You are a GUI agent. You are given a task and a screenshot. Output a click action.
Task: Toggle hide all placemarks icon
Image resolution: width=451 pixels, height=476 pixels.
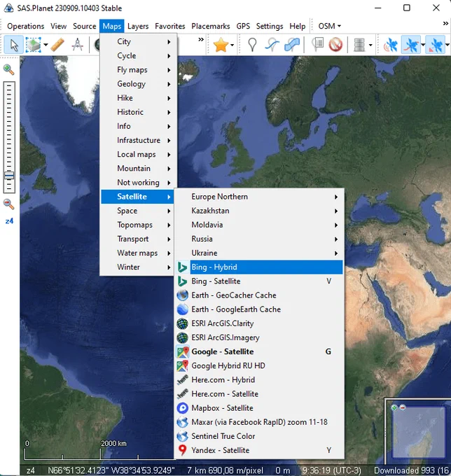[335, 45]
